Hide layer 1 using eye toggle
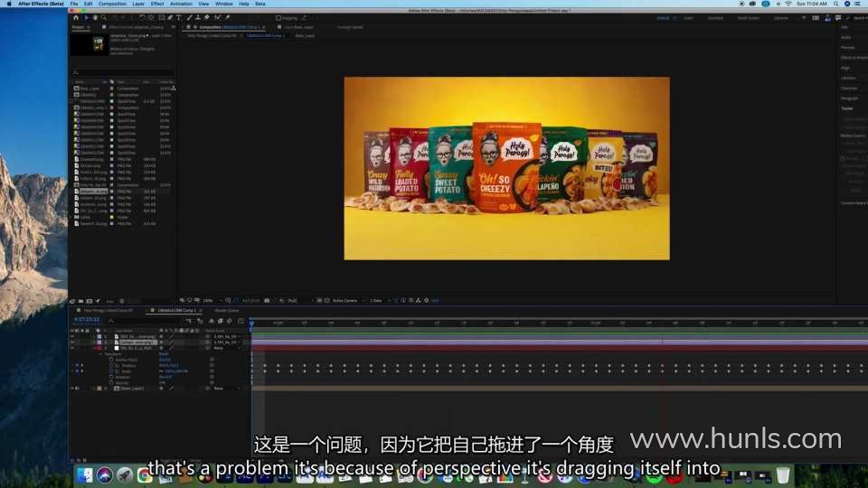Image resolution: width=868 pixels, height=488 pixels. pyautogui.click(x=72, y=336)
